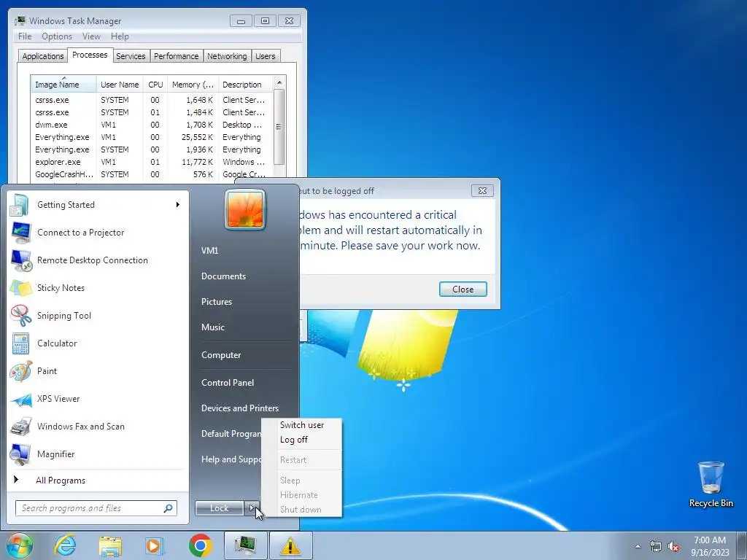
Task: Open Pictures from Start menu
Action: 216,302
